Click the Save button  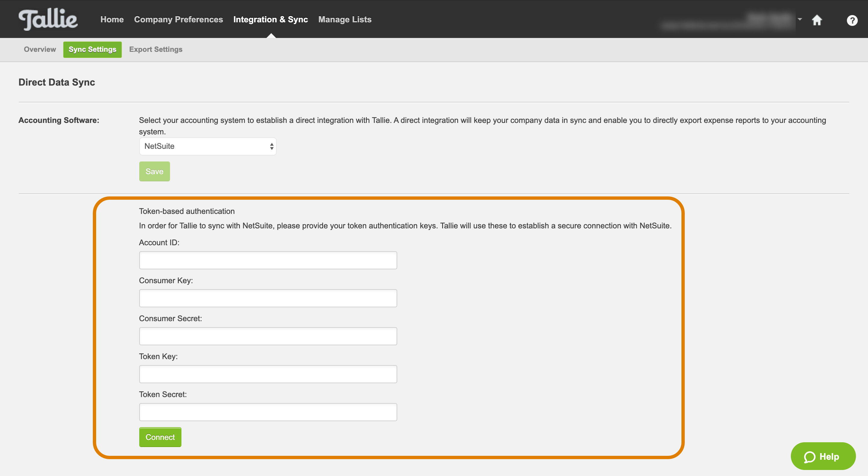154,171
